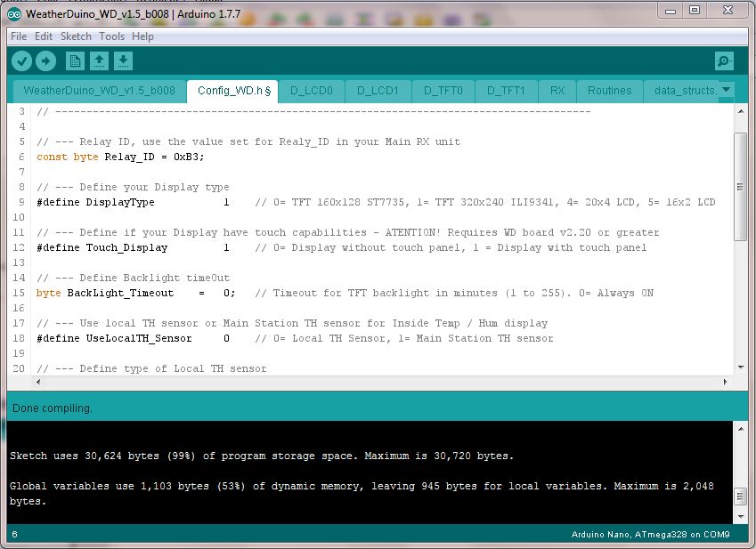
Task: Open the Serial Monitor icon
Action: click(724, 61)
